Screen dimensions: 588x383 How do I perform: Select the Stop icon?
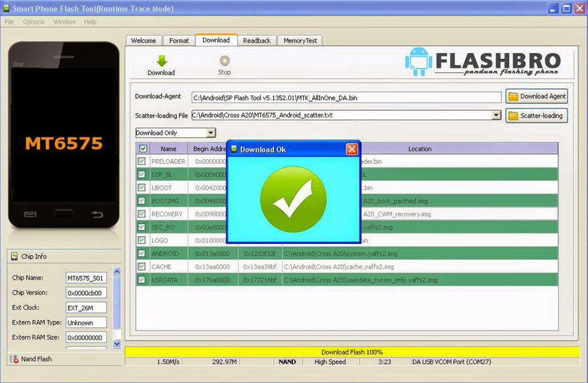tap(224, 60)
